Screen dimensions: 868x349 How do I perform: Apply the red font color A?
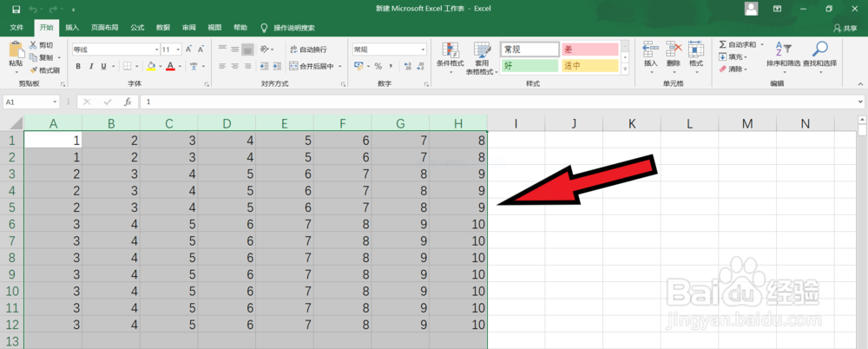click(x=170, y=67)
